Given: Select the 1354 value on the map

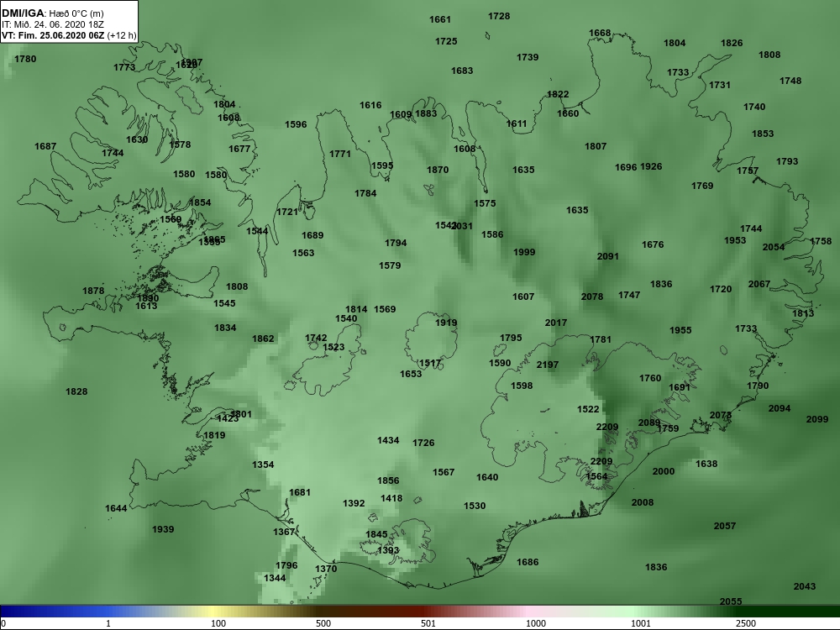Looking at the screenshot, I should 263,465.
